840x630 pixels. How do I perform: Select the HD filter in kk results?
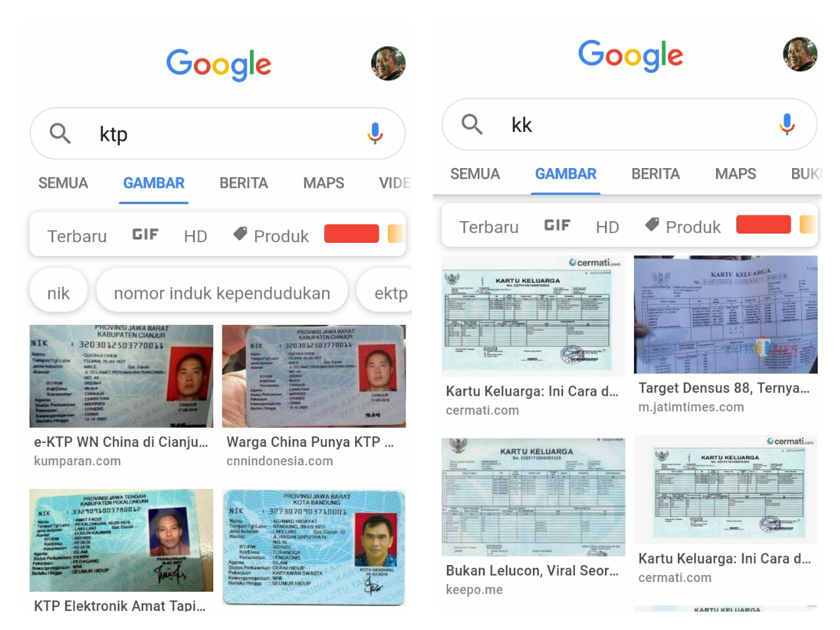pos(607,227)
